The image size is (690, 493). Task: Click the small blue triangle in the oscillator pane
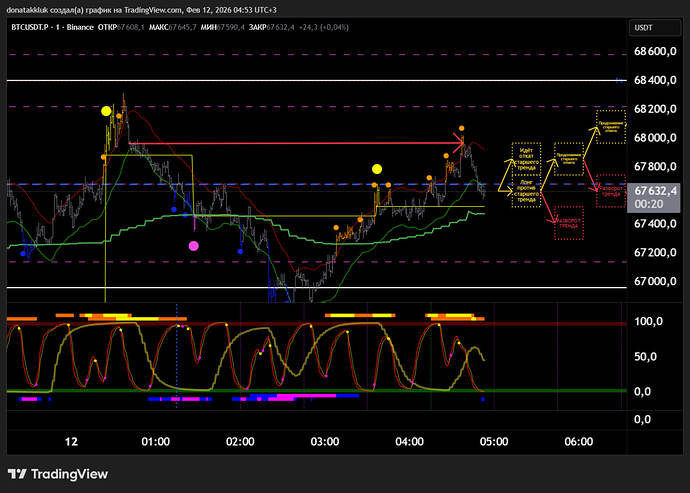(x=483, y=399)
